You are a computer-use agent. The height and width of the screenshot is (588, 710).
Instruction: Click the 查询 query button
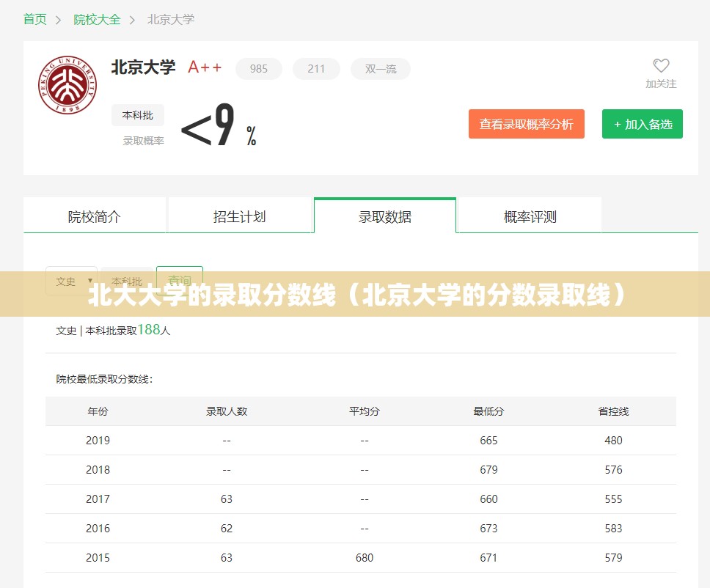(179, 281)
